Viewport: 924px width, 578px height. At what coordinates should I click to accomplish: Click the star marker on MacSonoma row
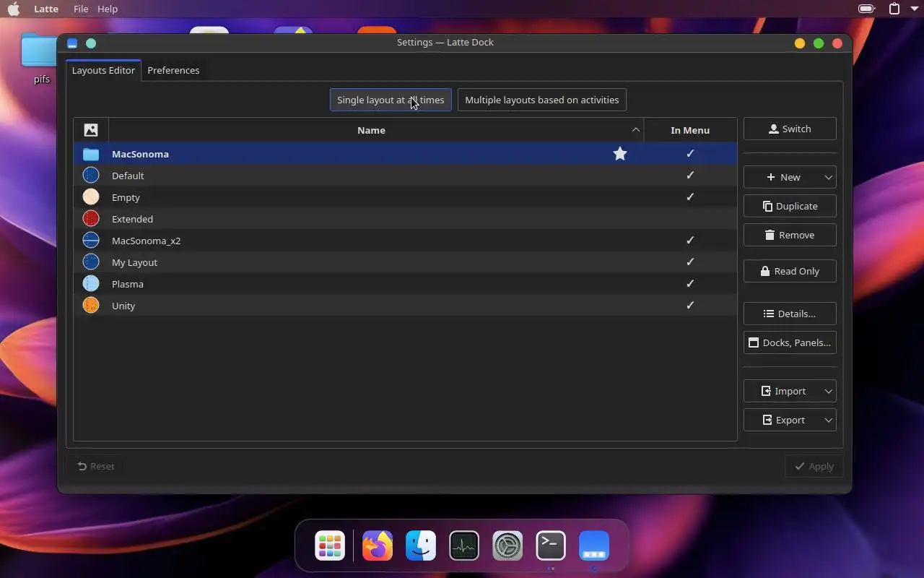coord(620,154)
